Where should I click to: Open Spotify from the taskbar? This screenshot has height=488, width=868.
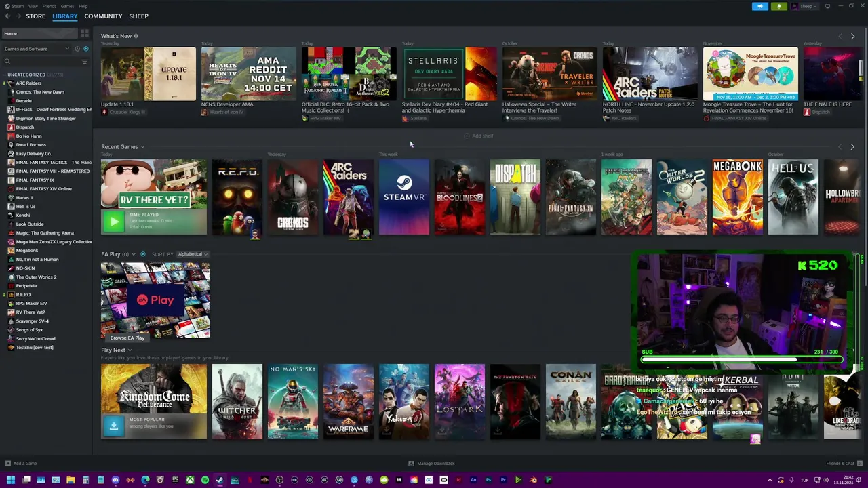tap(205, 480)
